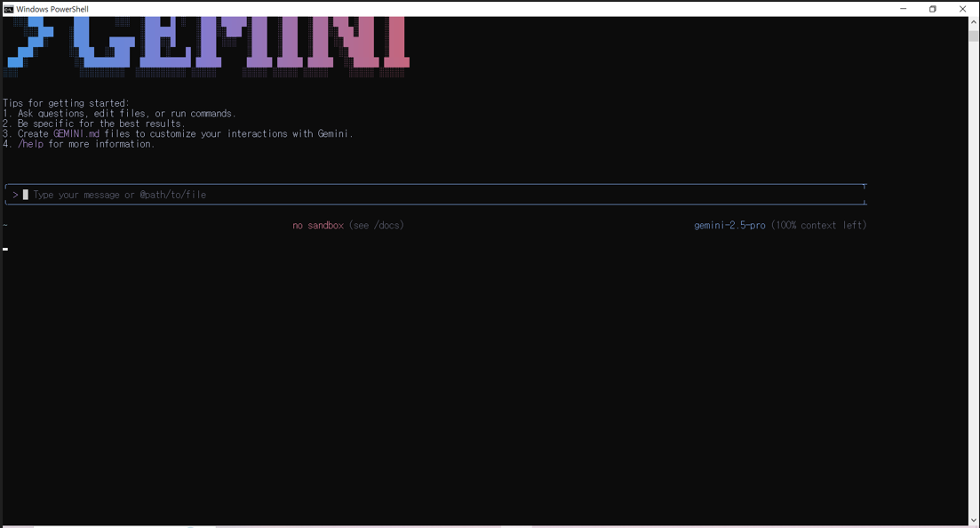Click the "~" working directory indicator
The image size is (980, 528).
pos(5,225)
